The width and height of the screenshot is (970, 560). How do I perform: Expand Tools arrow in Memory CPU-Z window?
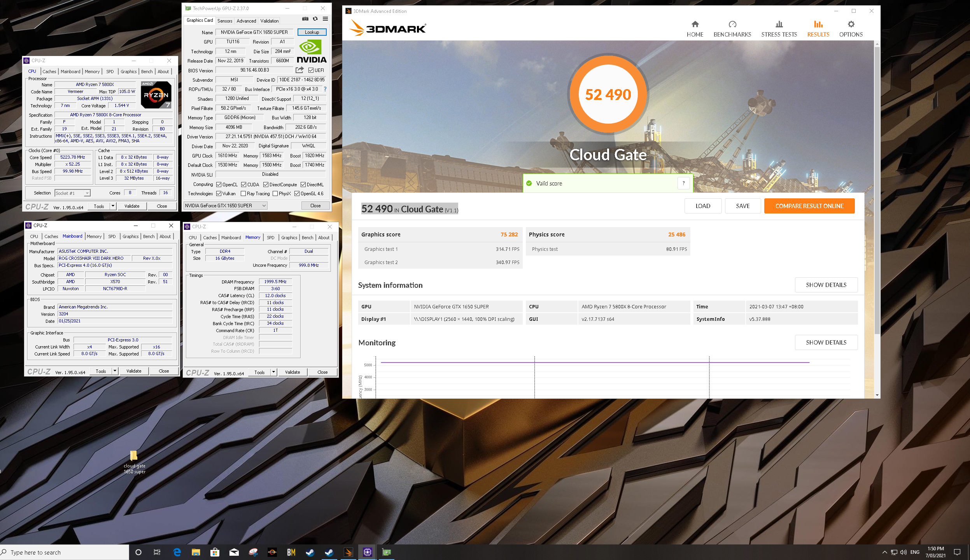click(x=274, y=372)
